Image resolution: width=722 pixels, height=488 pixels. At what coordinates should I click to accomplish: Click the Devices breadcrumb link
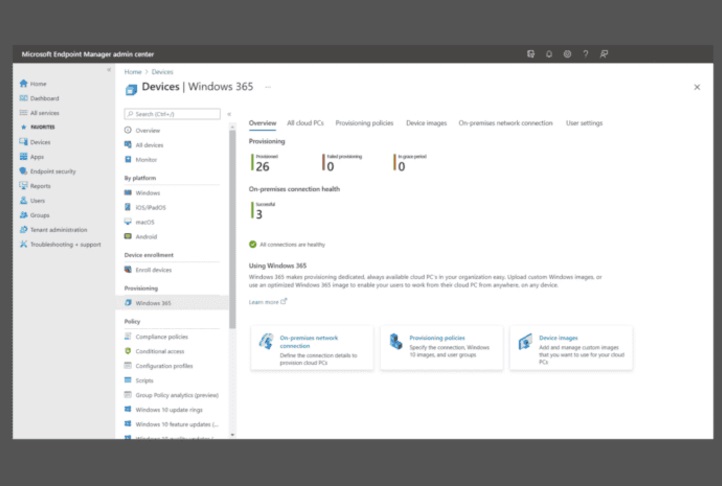(x=163, y=72)
